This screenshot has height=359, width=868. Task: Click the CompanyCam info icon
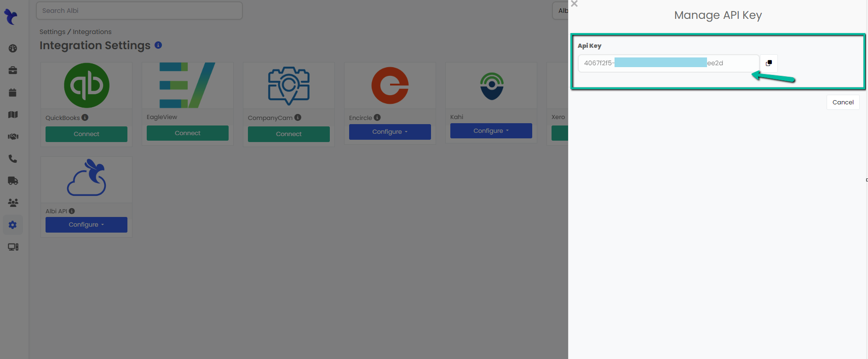298,118
